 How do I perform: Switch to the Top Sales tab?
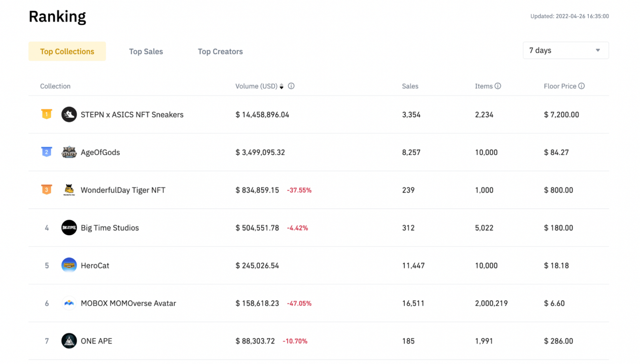(x=146, y=51)
